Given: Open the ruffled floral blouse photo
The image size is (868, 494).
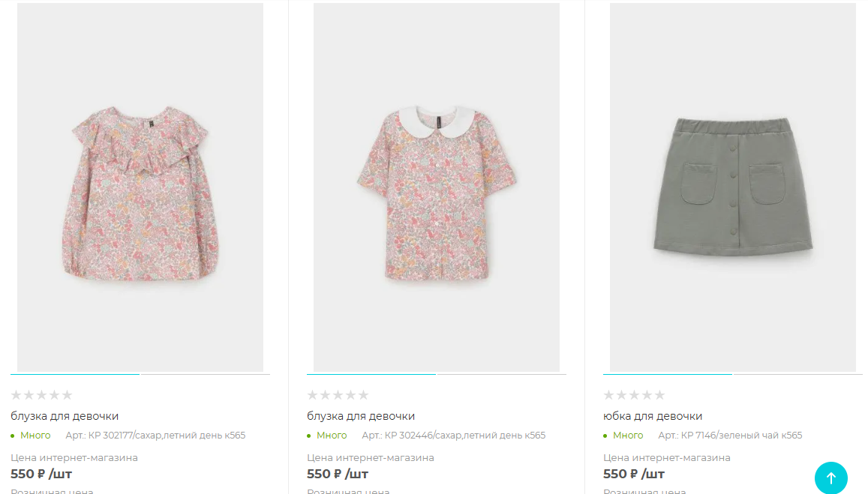Looking at the screenshot, I should coord(140,187).
